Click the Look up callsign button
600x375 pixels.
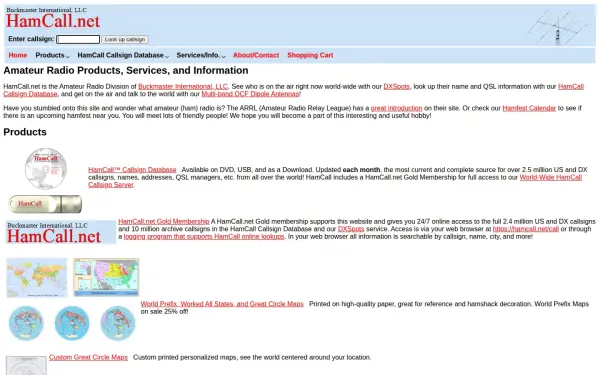125,39
